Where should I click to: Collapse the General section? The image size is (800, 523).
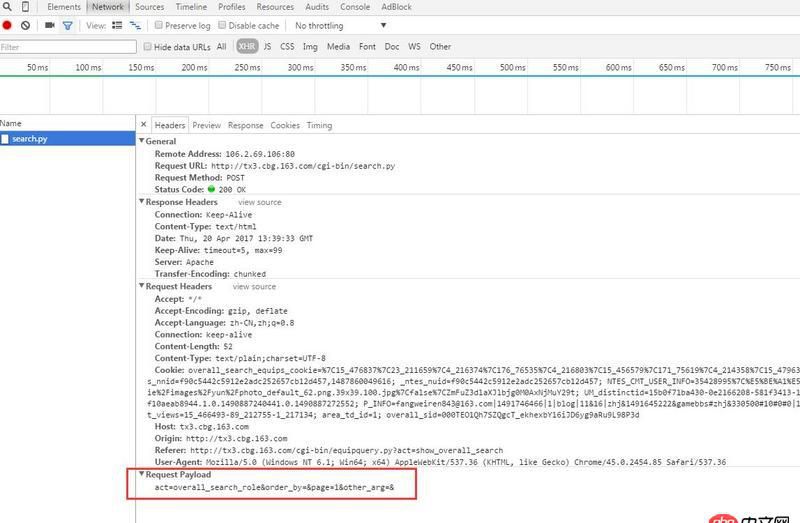click(x=141, y=141)
